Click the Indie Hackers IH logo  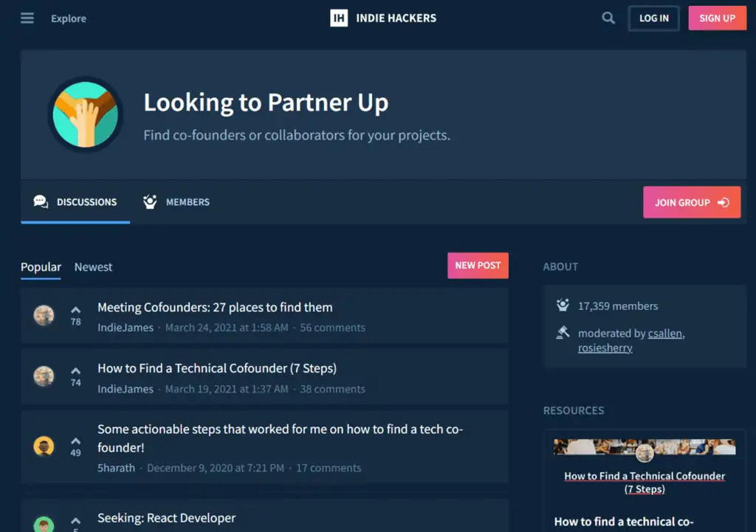[339, 18]
